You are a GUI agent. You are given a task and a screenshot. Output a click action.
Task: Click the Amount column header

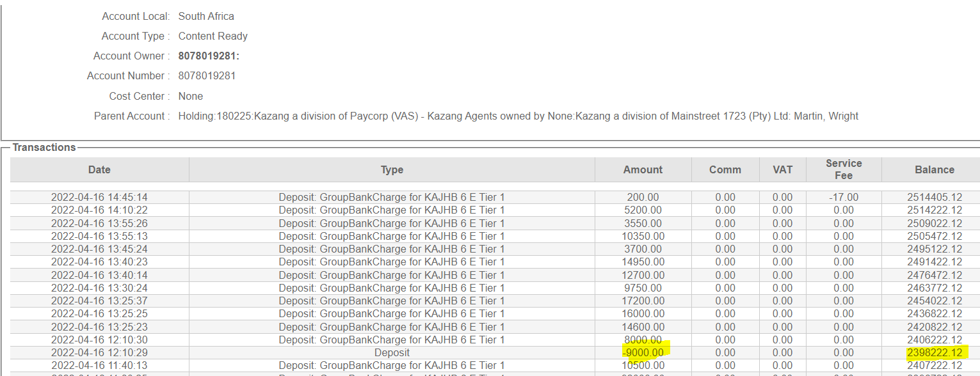pos(643,169)
